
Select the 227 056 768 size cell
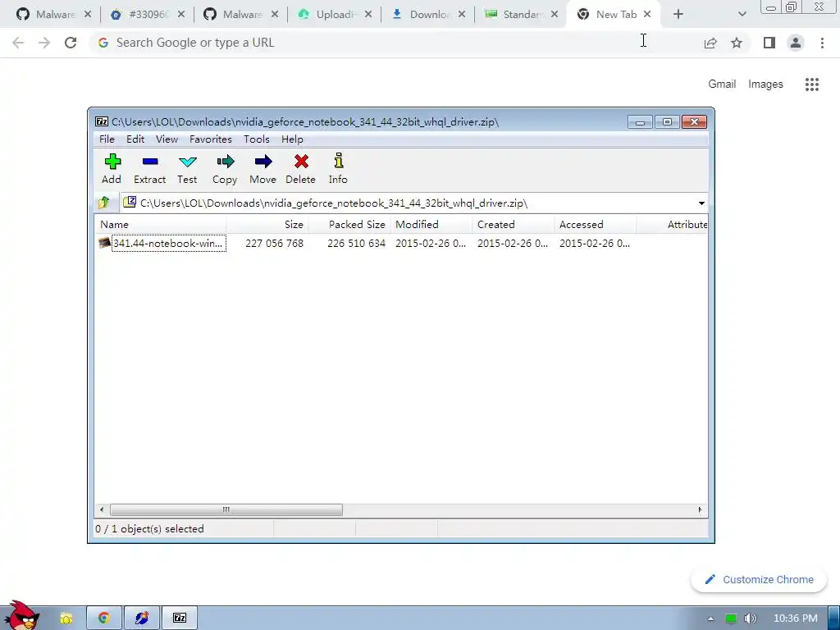tap(274, 243)
